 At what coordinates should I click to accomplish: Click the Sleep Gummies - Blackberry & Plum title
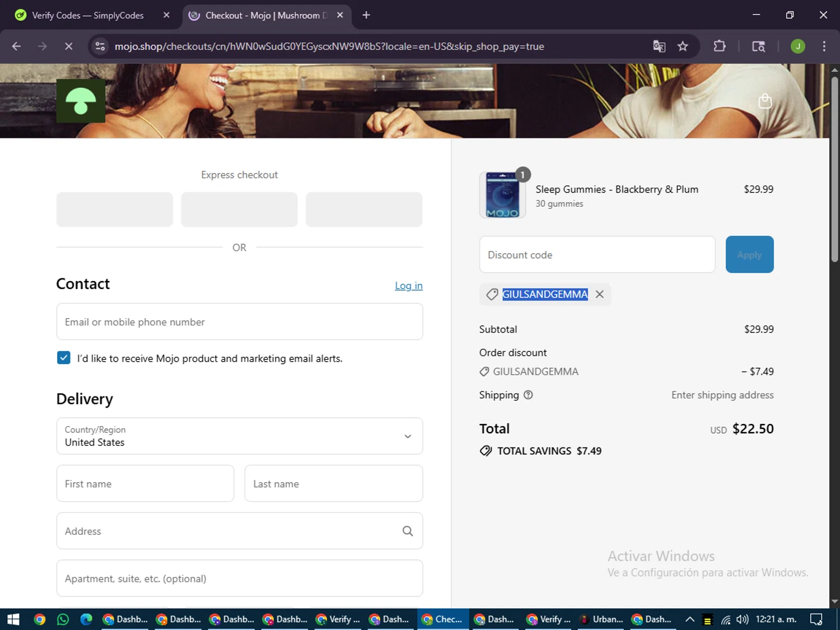617,189
